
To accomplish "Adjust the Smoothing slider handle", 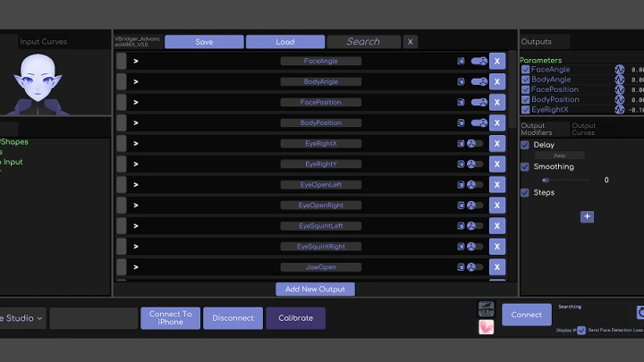I will pyautogui.click(x=546, y=181).
